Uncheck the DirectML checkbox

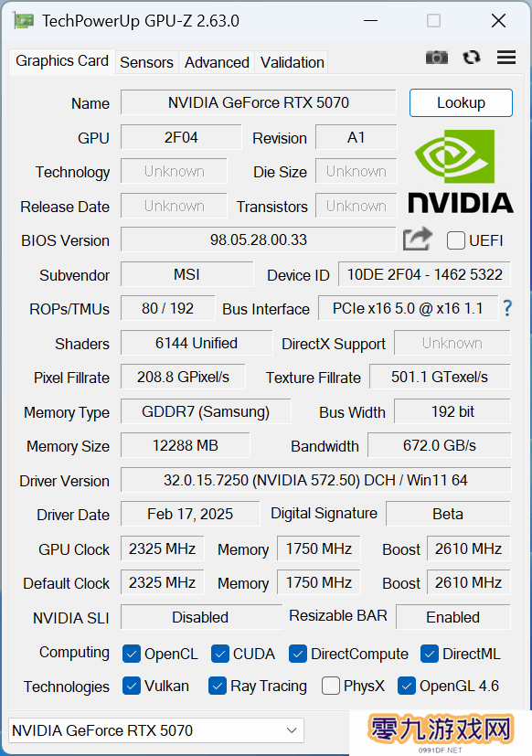pyautogui.click(x=430, y=654)
